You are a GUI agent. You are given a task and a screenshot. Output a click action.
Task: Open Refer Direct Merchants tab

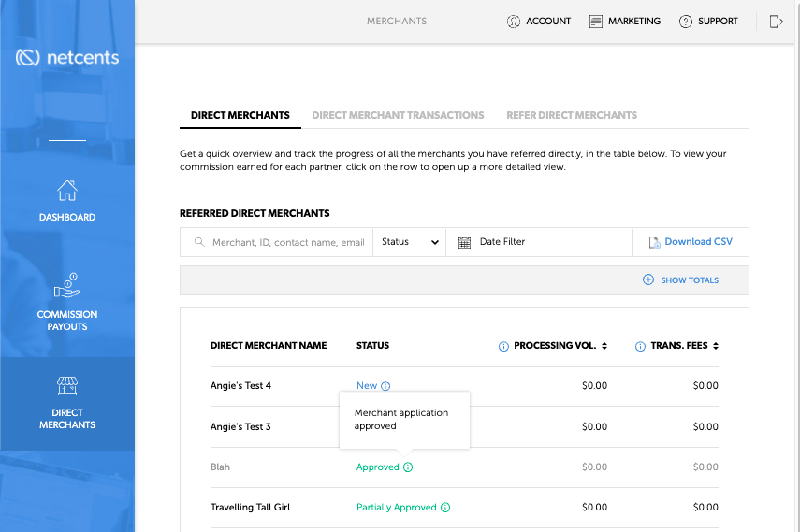click(572, 115)
